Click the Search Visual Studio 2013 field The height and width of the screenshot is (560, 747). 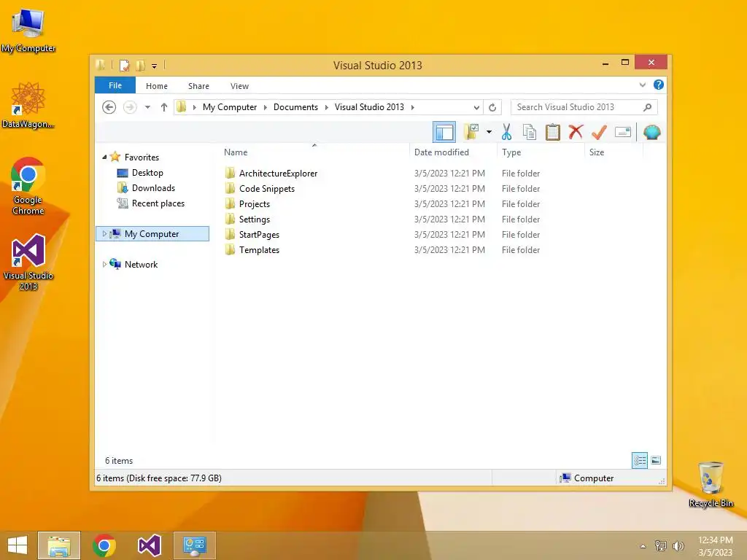(584, 107)
